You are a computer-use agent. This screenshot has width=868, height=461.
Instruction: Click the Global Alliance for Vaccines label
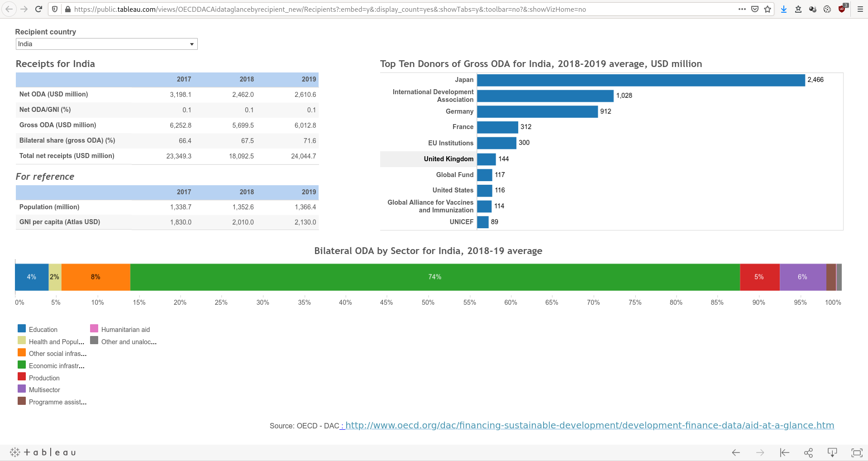pyautogui.click(x=430, y=206)
